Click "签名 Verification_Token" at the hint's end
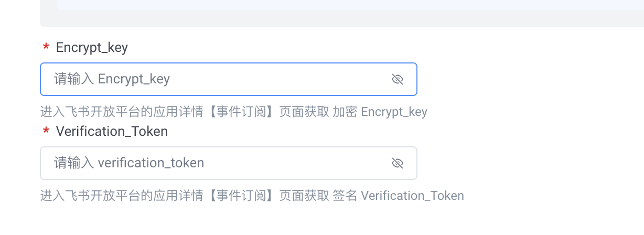The height and width of the screenshot is (235, 644). click(x=399, y=196)
